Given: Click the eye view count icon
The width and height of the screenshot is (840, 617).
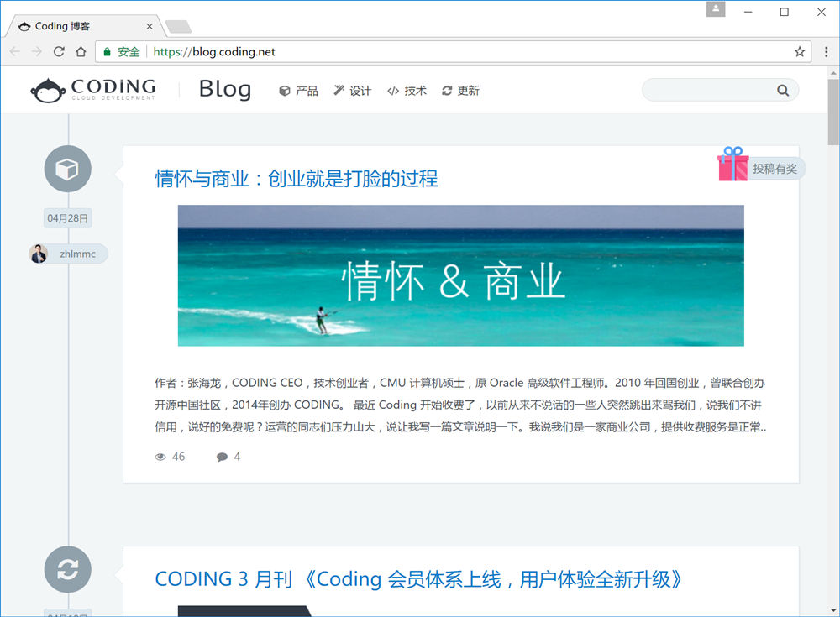Looking at the screenshot, I should (160, 457).
